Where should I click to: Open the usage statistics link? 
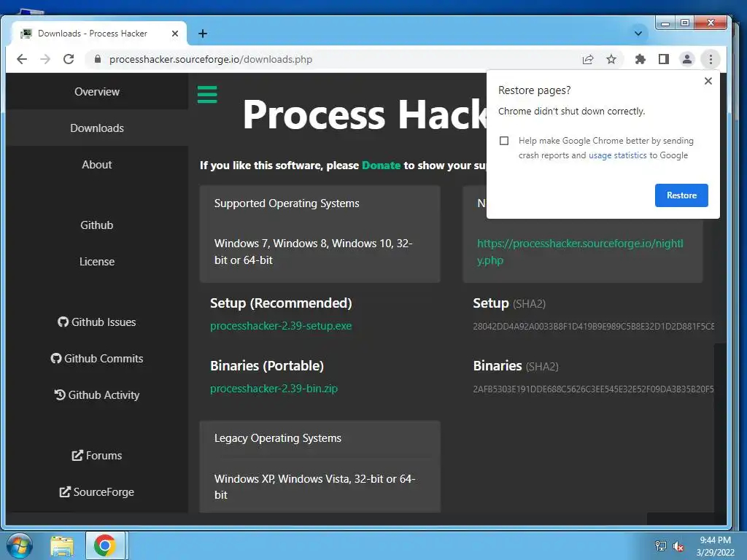point(617,155)
